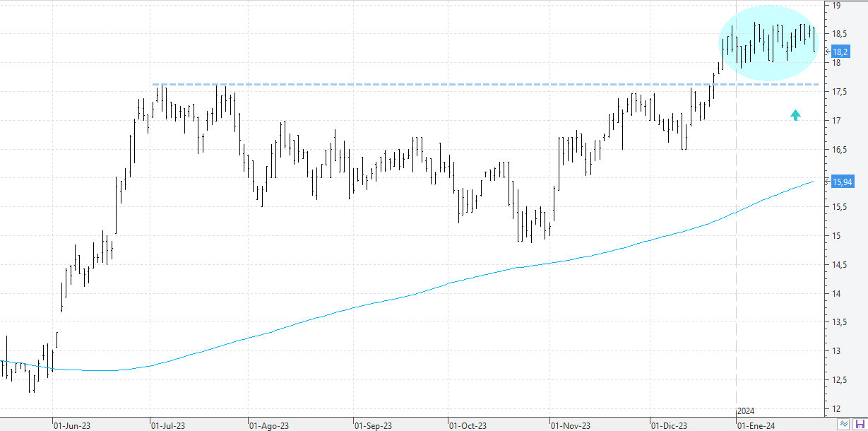Viewport: 868px width, 431px height.
Task: Click the 01-Jul-23 date label
Action: tap(169, 426)
